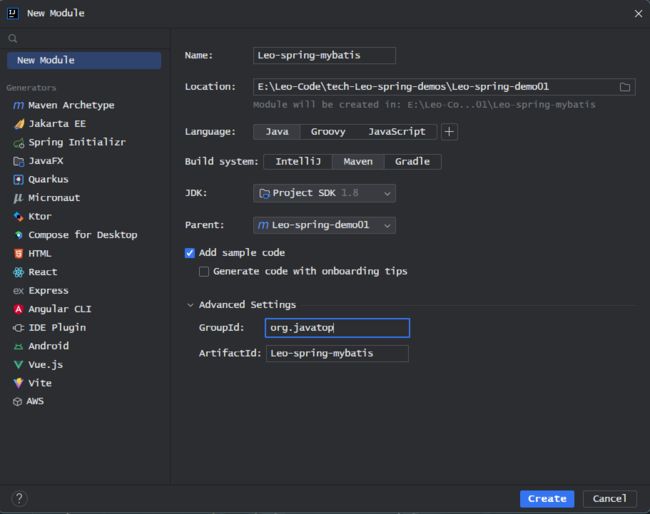The height and width of the screenshot is (514, 650).
Task: Open the JDK Project SDK dropdown
Action: (324, 193)
